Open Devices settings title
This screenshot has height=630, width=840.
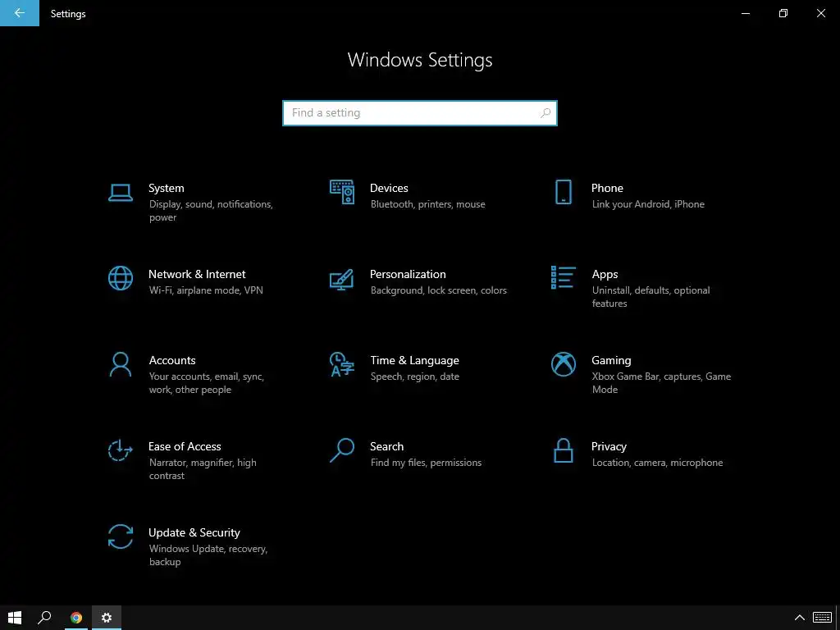[389, 188]
